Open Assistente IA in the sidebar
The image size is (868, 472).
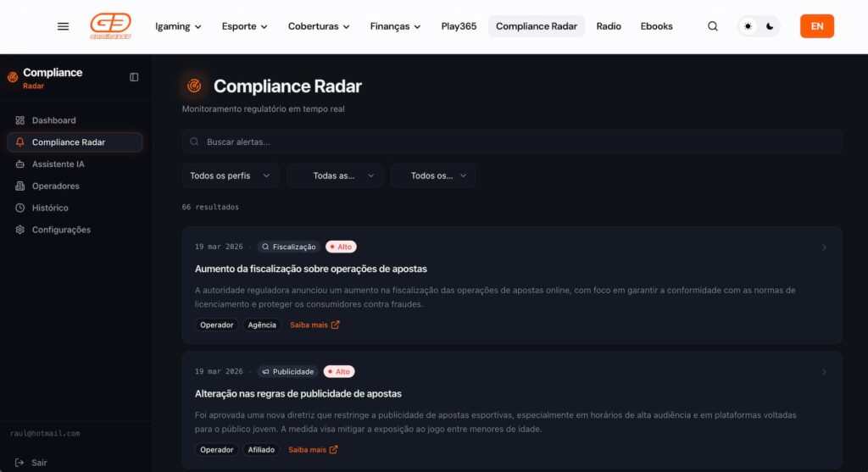click(x=58, y=164)
